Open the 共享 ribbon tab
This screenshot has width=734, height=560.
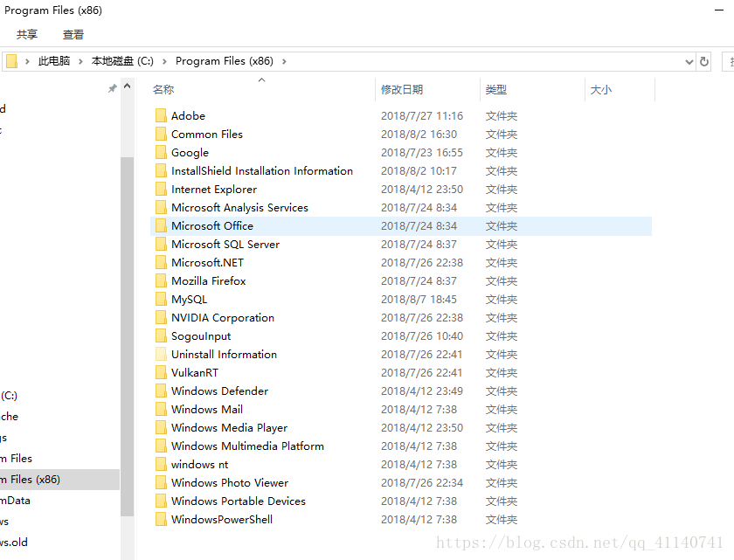(27, 35)
